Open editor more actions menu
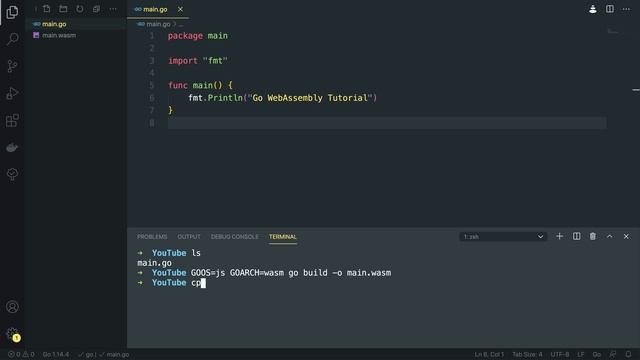The width and height of the screenshot is (640, 360). pyautogui.click(x=626, y=9)
